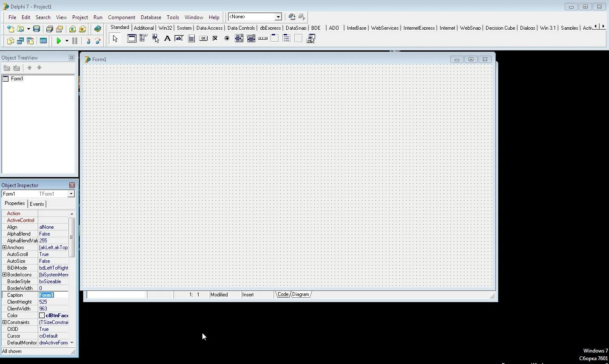Open the File menu
The height and width of the screenshot is (364, 609).
pos(12,17)
